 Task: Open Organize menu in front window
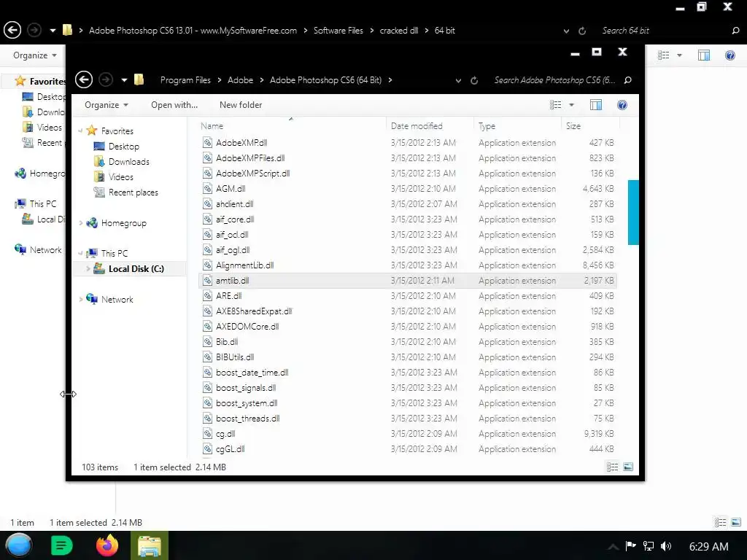[x=107, y=105]
